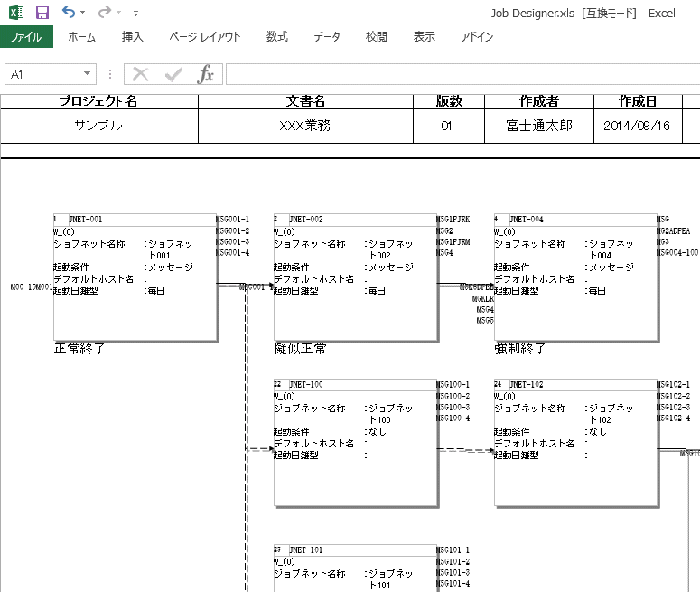The image size is (700, 592).
Task: Click the formula bar enter checkmark icon
Action: [x=173, y=74]
